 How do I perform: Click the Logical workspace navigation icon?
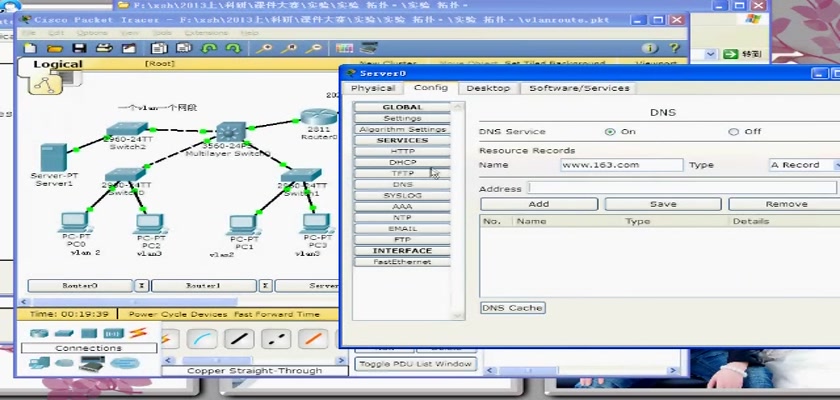[x=45, y=85]
